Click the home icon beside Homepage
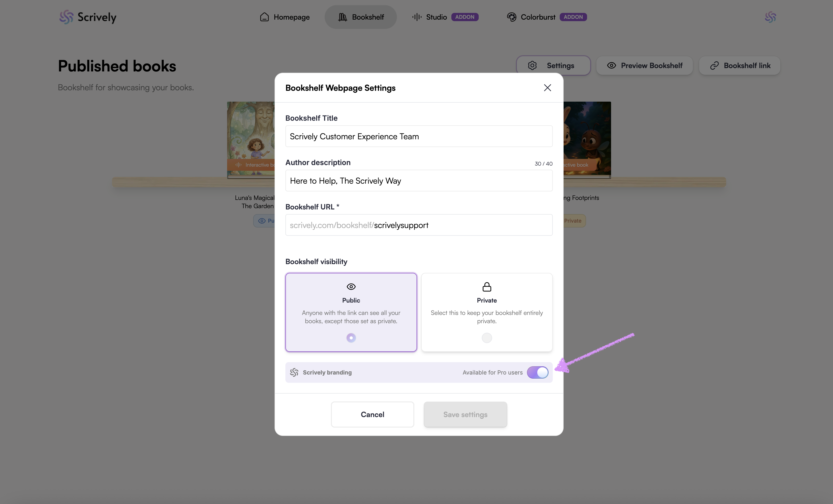 click(x=264, y=17)
